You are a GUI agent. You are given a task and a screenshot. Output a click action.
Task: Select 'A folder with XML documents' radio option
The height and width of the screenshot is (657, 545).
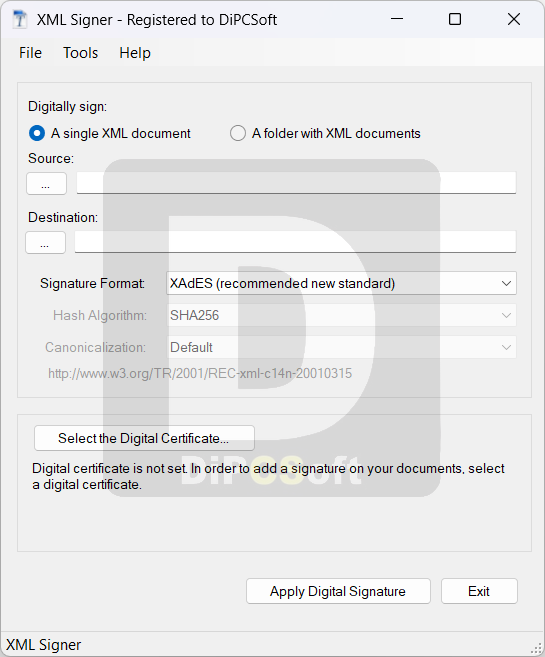point(238,133)
